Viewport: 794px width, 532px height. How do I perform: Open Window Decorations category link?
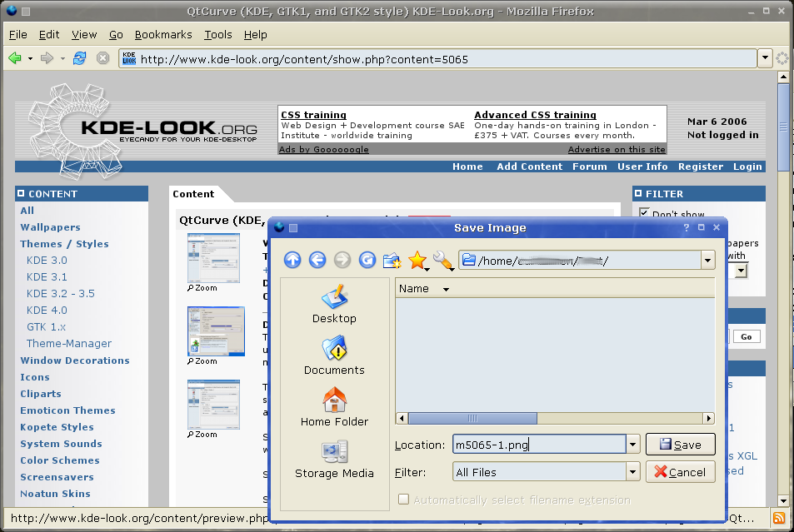click(x=74, y=360)
